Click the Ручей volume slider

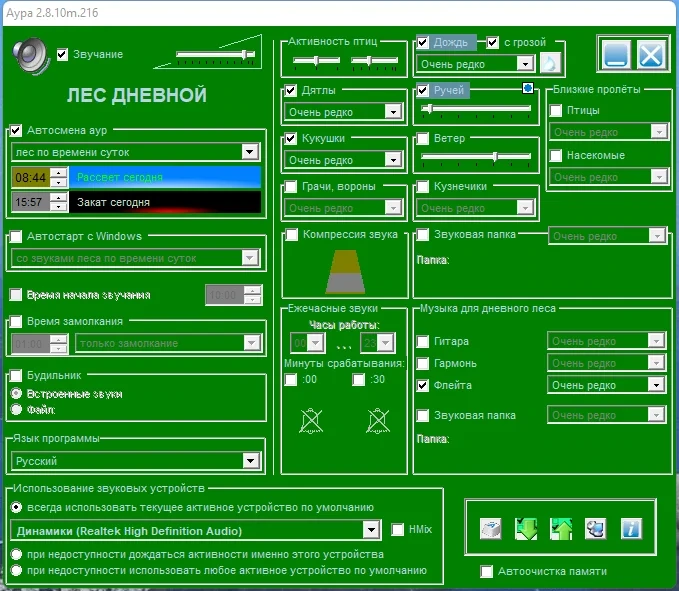pos(476,109)
